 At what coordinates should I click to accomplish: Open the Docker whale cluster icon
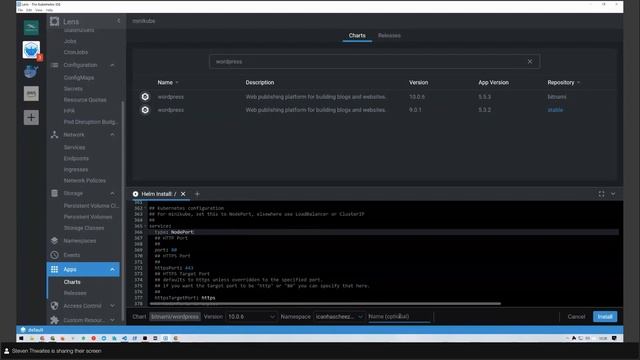[x=31, y=71]
